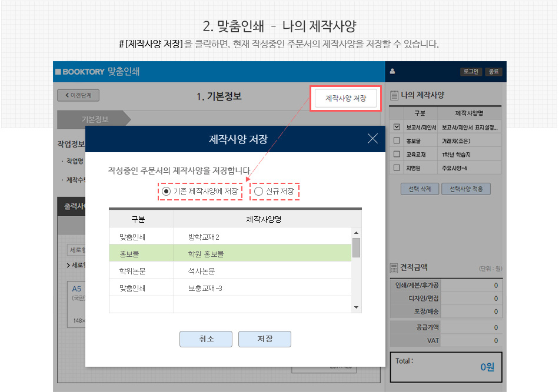This screenshot has height=392, width=559.
Task: Click the calculator icon next to 견적금액
Action: point(395,267)
